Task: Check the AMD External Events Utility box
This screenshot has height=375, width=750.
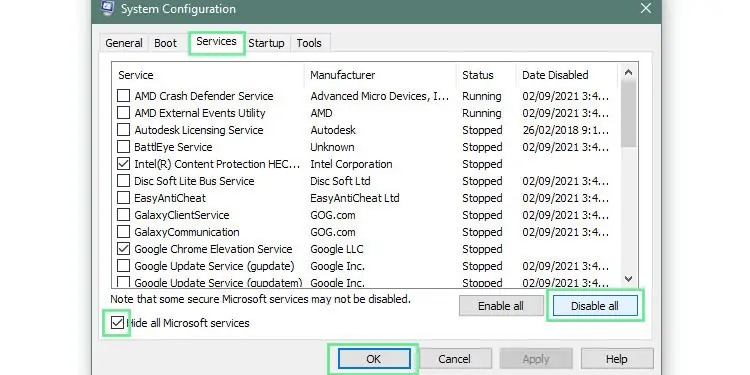Action: point(123,113)
